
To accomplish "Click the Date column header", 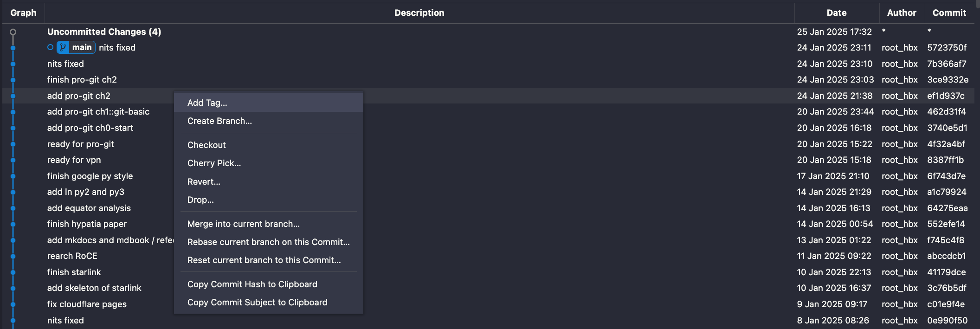I will pos(836,13).
